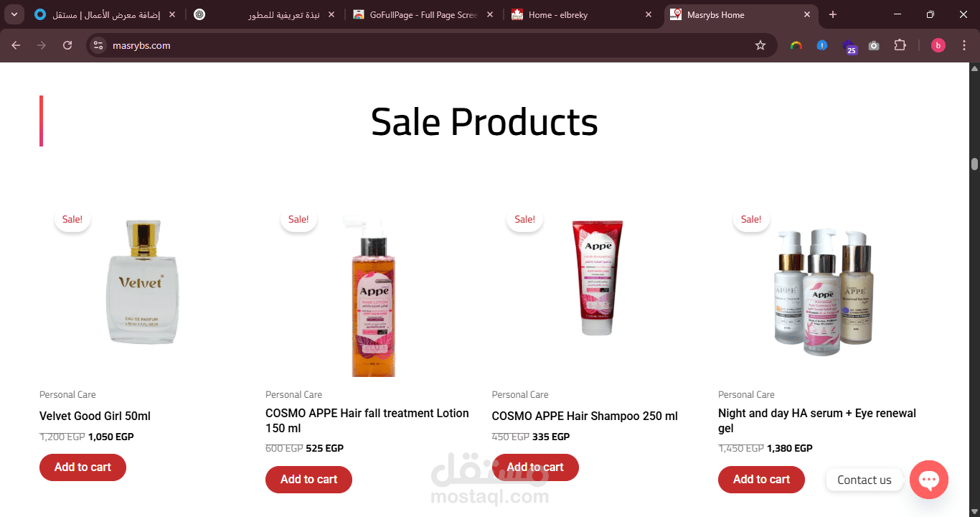
Task: Switch to the GoFullPage tab
Action: [x=423, y=14]
